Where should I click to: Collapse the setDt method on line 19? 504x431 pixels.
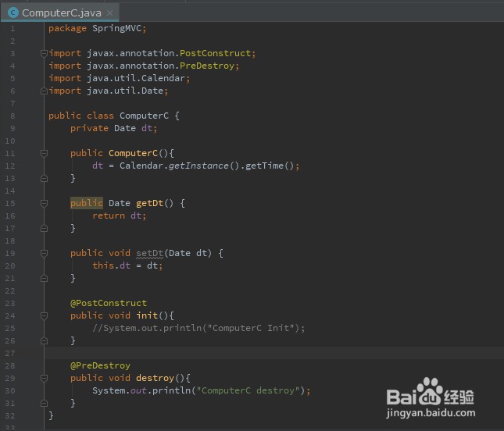tap(45, 254)
